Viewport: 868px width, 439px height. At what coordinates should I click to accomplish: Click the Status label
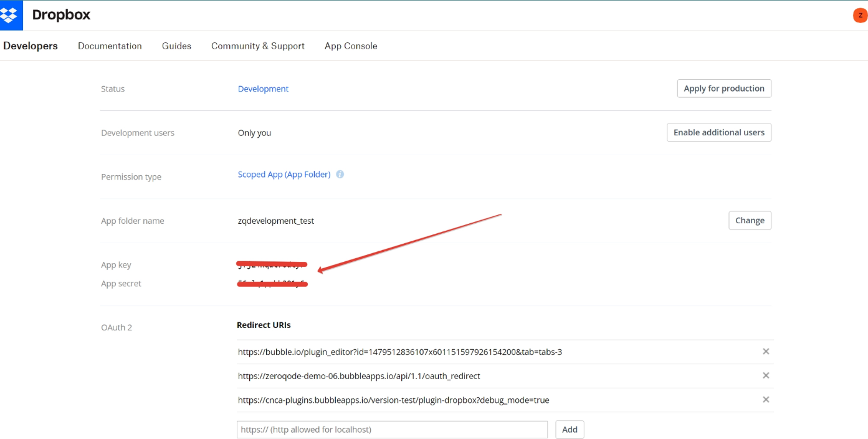pos(113,89)
